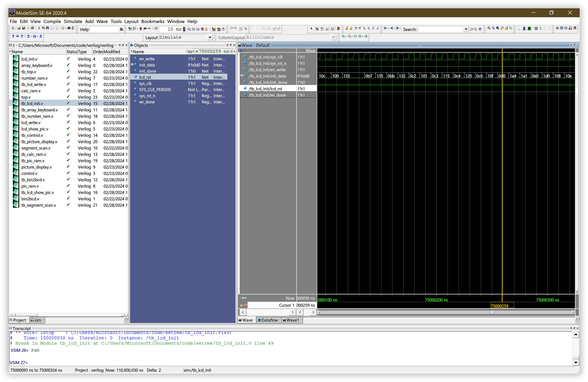Enable Zoom Mode in wave toolbar
The width and height of the screenshot is (588, 382).
[x=317, y=29]
